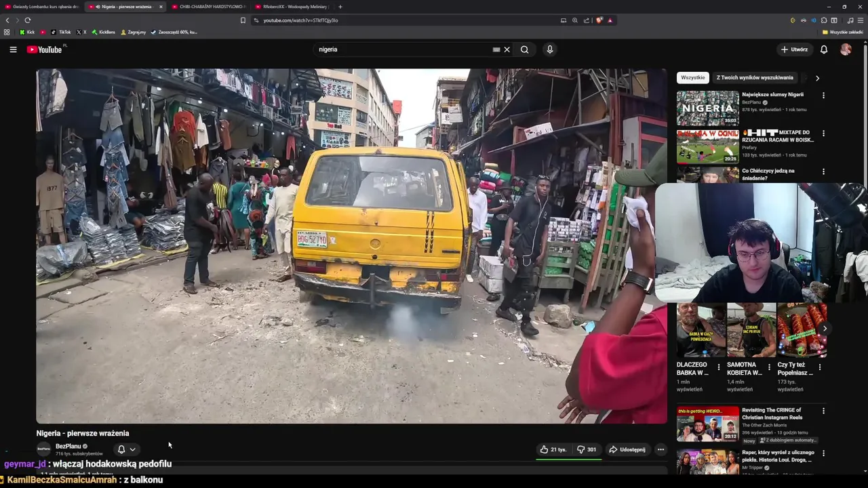868x488 pixels.
Task: Switch to 'CHIBI-CHABAŚNY HARDSTYLOWO' browser tab
Action: [208, 7]
